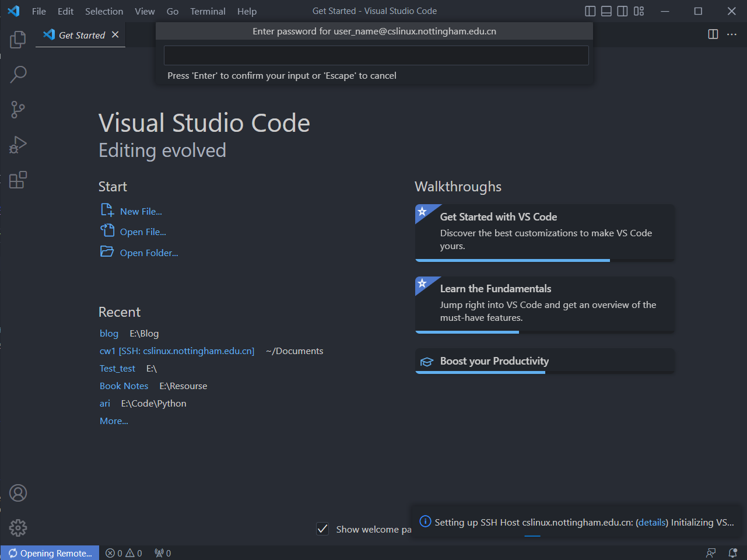Open the Edit menu

(x=66, y=11)
